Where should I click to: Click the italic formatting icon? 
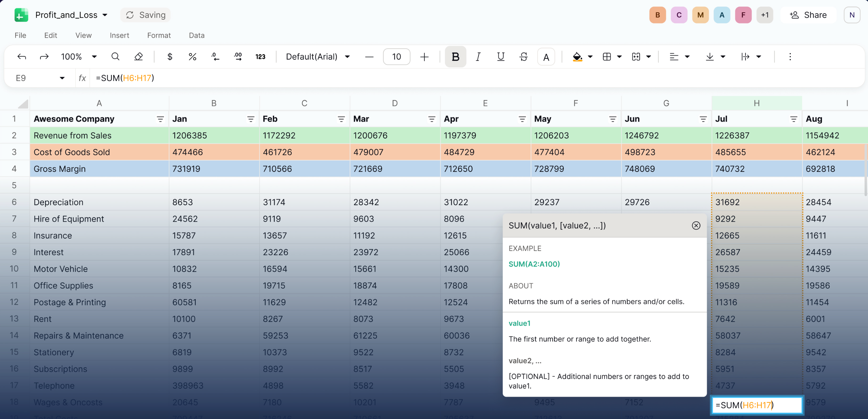click(x=478, y=57)
